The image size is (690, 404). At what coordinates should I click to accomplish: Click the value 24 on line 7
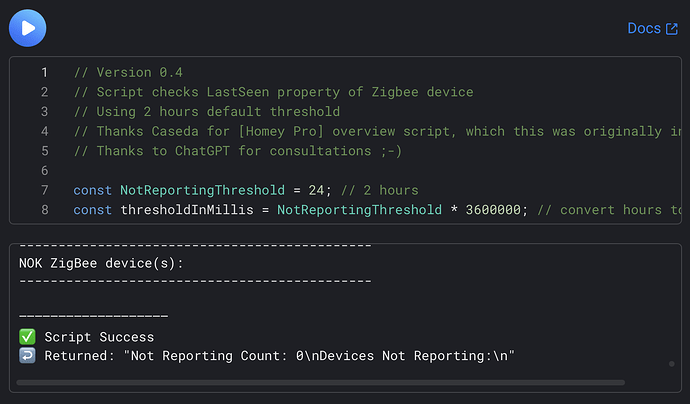click(x=316, y=190)
